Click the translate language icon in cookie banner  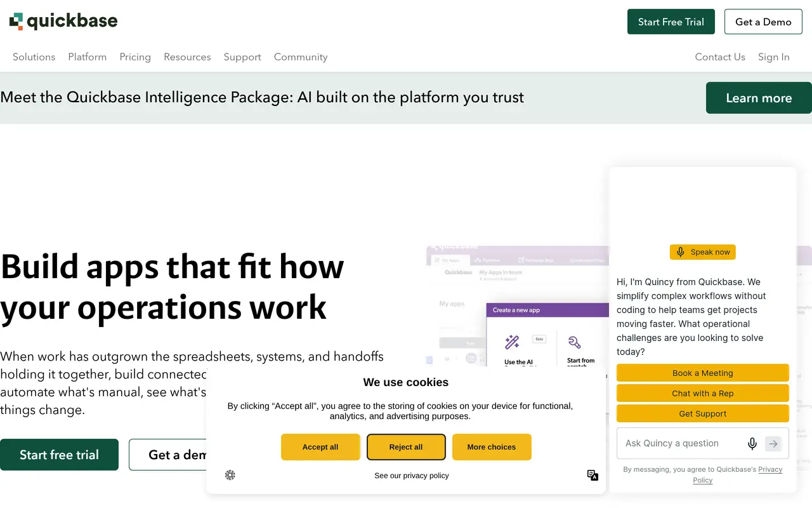[x=593, y=475]
